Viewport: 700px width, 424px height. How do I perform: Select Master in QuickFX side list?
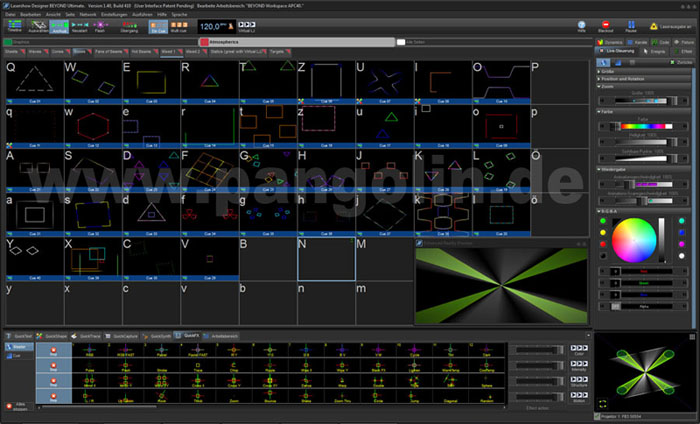[x=19, y=347]
